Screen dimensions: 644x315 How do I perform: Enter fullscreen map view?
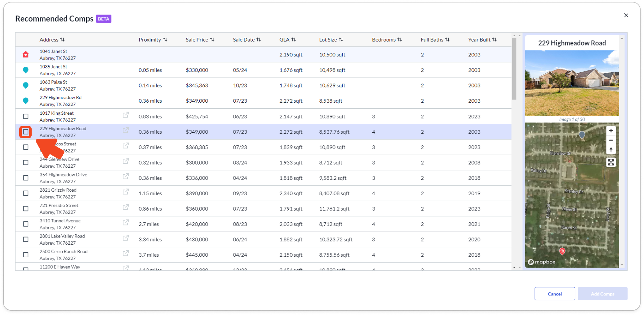611,162
